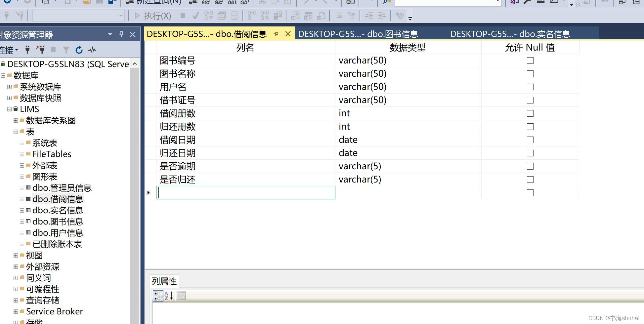Click the Categorized view icon in 列属性 panel

(158, 296)
